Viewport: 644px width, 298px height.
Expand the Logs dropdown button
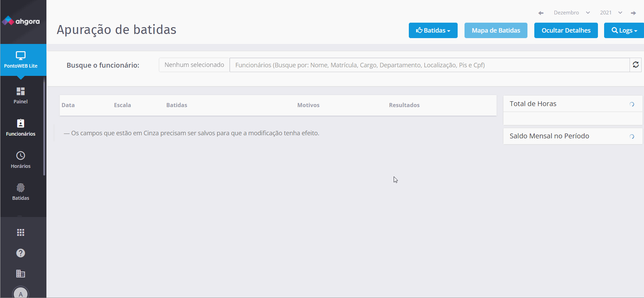(624, 31)
